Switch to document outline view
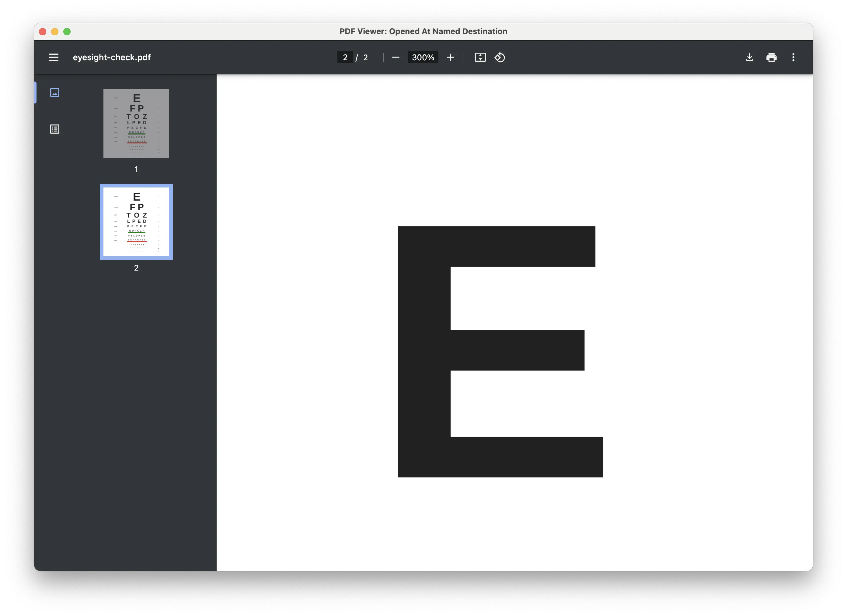 (54, 129)
